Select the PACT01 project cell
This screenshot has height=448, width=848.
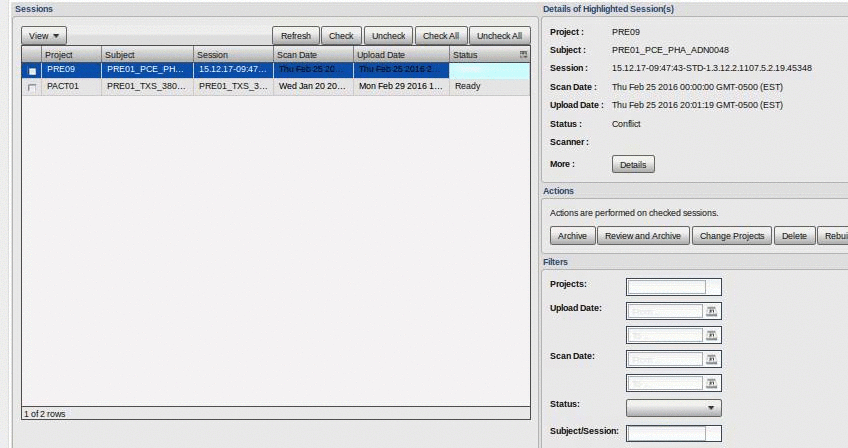tap(71, 87)
